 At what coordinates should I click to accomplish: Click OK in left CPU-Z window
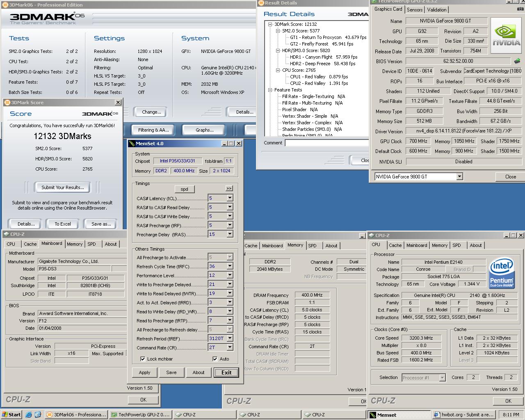(x=143, y=399)
